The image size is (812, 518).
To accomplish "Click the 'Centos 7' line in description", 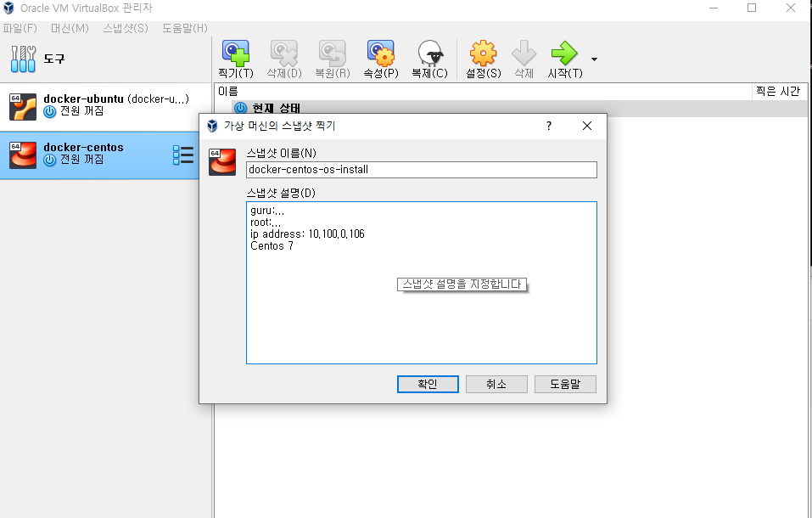I will coord(272,245).
